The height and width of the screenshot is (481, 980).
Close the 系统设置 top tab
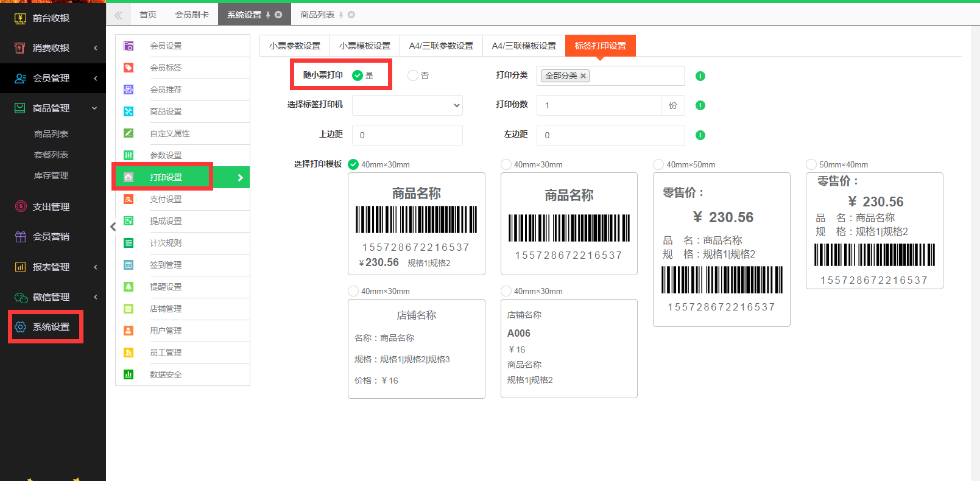[x=278, y=15]
